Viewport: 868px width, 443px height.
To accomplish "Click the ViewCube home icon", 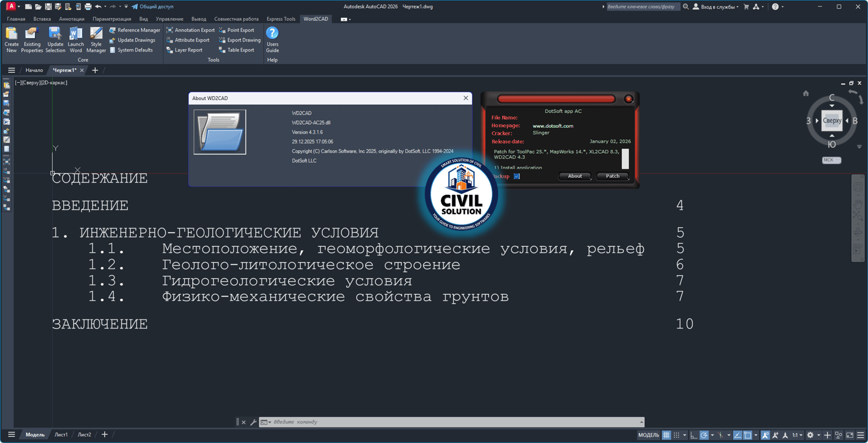I will (806, 93).
